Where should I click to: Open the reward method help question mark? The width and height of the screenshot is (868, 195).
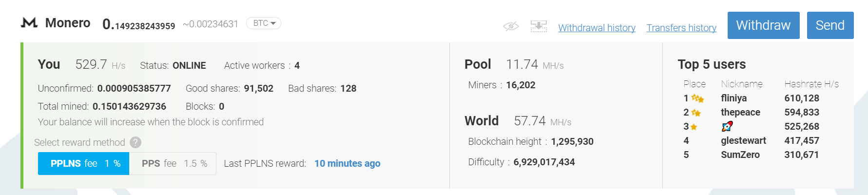tap(136, 142)
